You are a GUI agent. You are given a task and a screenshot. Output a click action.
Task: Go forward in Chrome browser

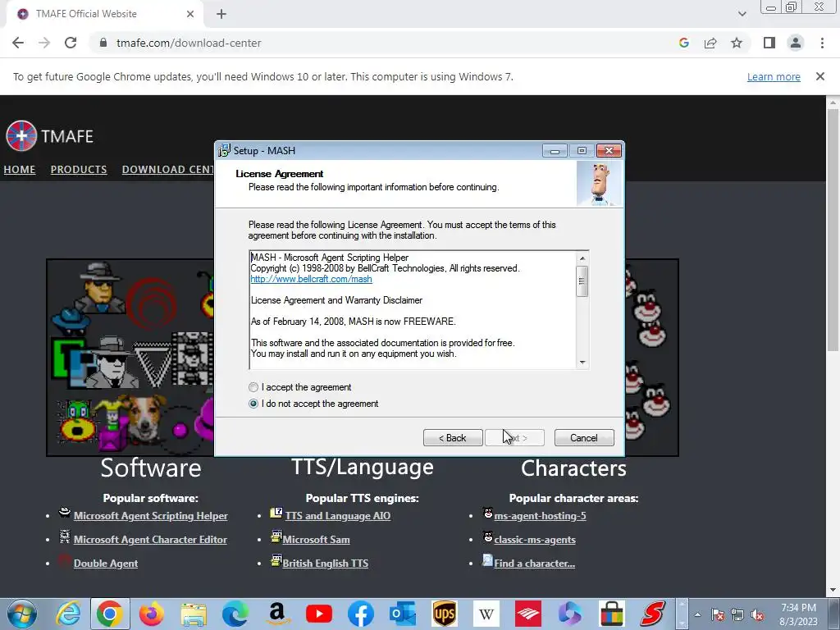point(44,43)
